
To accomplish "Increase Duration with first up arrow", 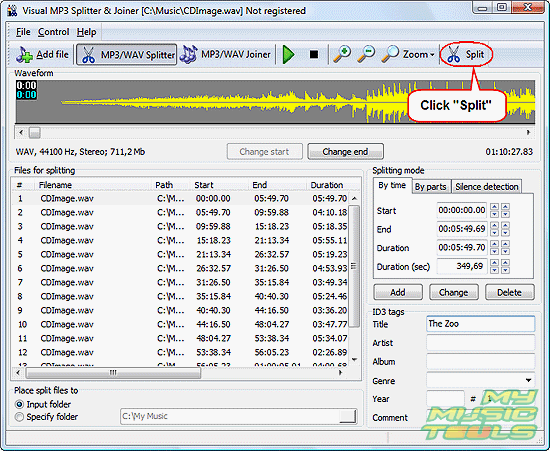I will pyautogui.click(x=495, y=244).
